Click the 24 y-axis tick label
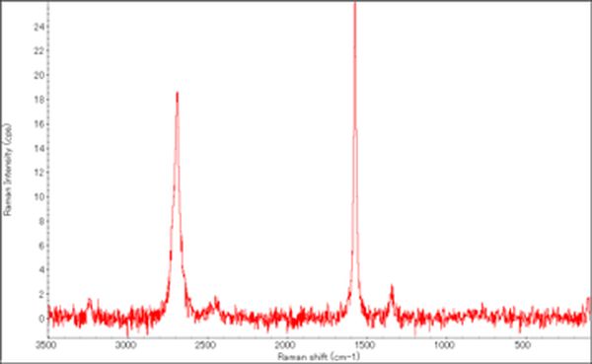The width and height of the screenshot is (592, 364). (38, 27)
